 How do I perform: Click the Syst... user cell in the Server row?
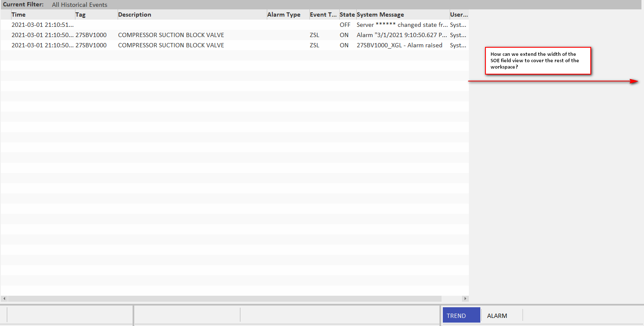pyautogui.click(x=458, y=25)
